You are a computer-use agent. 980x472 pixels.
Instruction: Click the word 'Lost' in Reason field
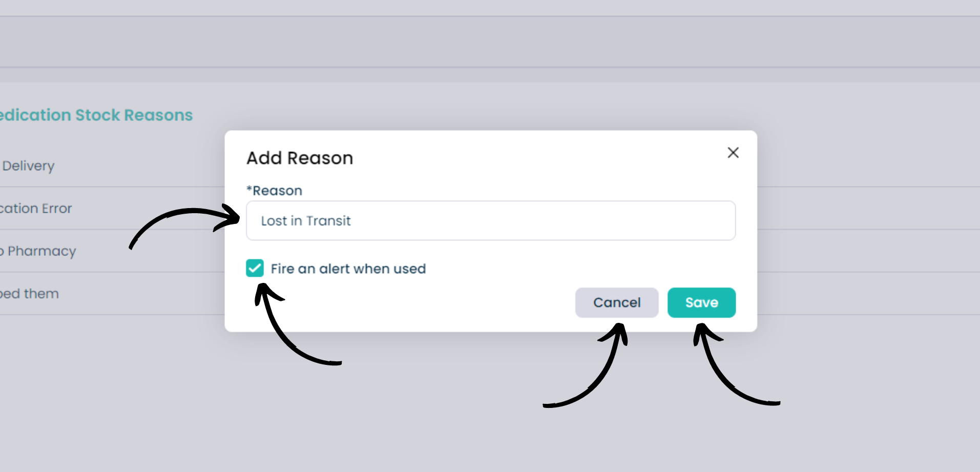(x=274, y=221)
